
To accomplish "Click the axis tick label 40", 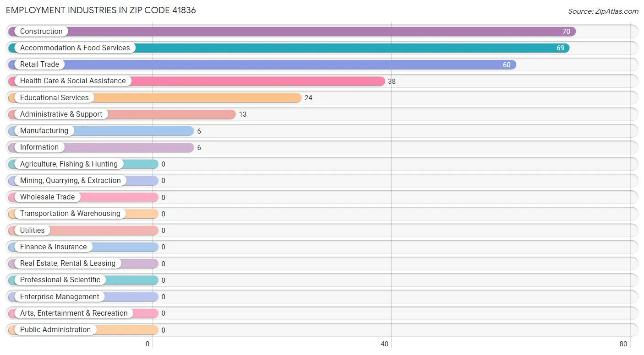I will 384,344.
